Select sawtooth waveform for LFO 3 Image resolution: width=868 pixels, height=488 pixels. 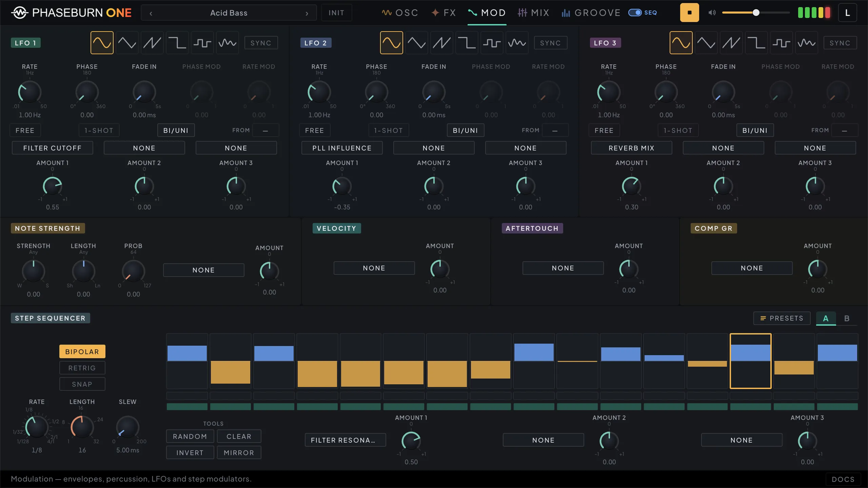pyautogui.click(x=731, y=43)
